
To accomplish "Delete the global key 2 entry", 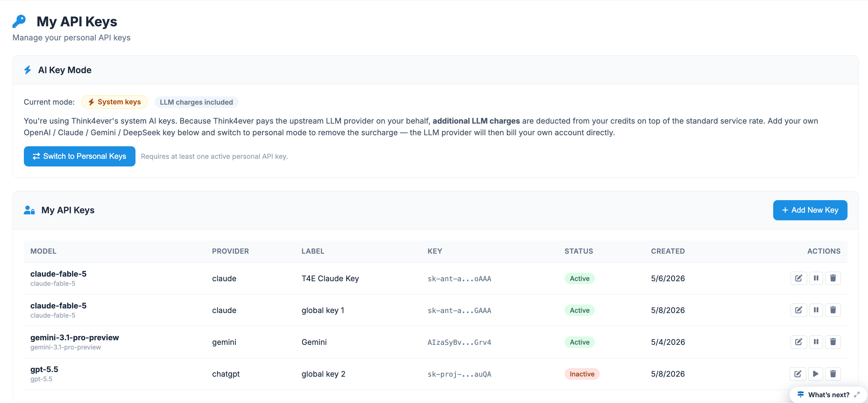I will click(833, 374).
